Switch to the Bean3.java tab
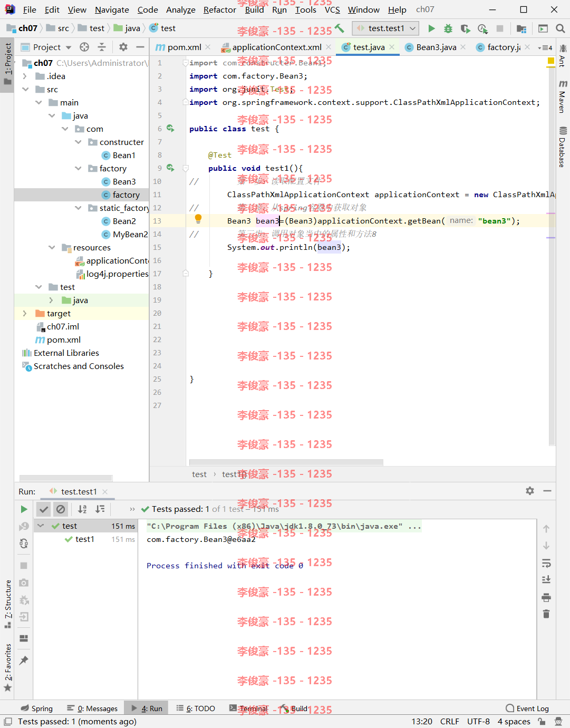 coord(436,47)
